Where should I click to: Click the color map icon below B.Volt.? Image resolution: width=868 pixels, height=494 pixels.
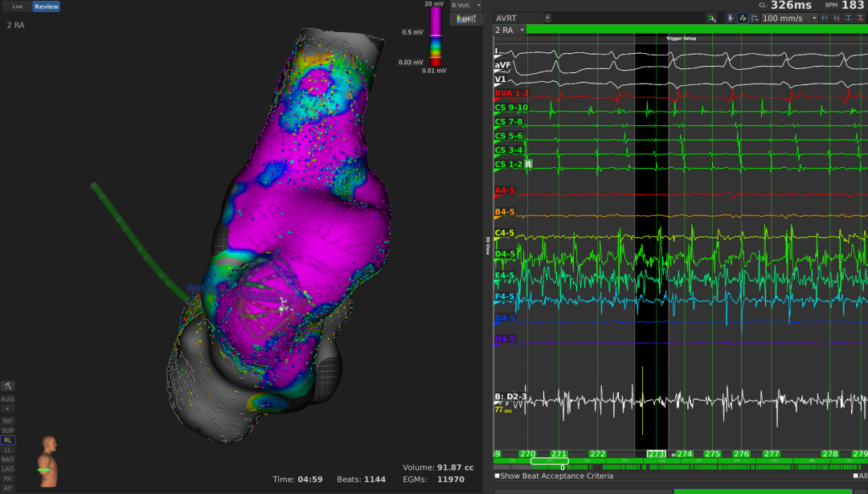click(465, 18)
